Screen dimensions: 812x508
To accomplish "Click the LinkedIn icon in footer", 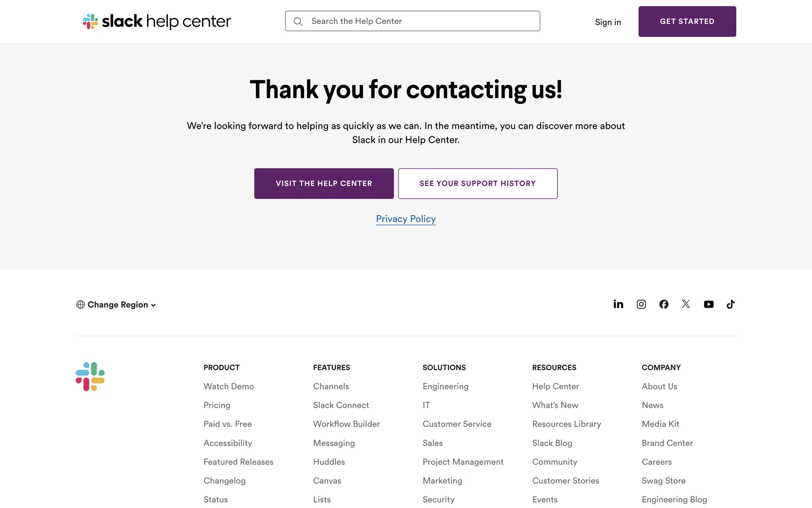I will (x=618, y=304).
